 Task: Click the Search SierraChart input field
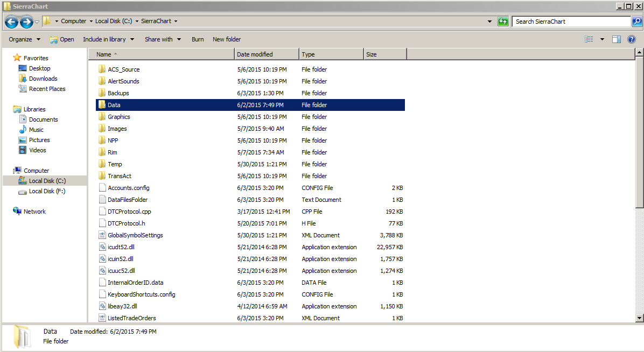(x=571, y=22)
